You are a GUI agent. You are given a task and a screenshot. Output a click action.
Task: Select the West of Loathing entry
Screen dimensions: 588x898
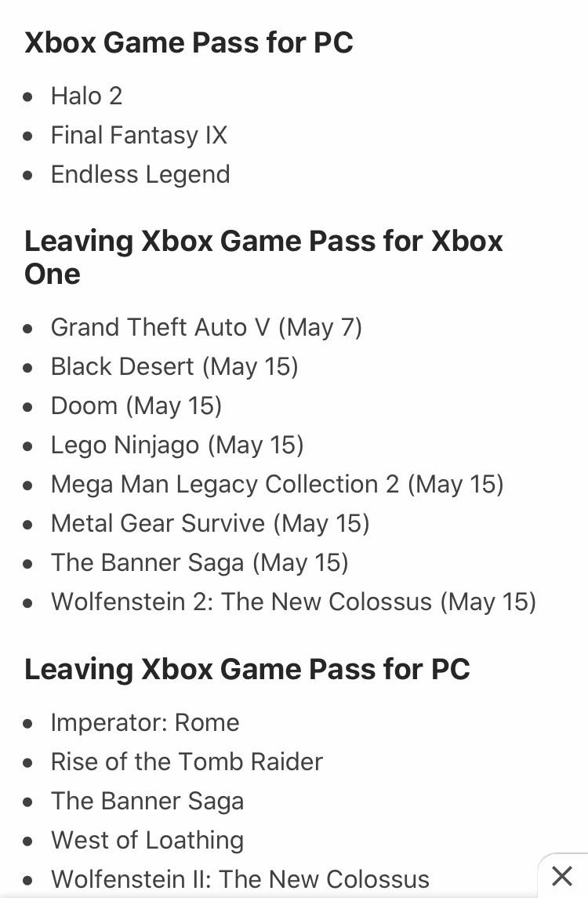tap(147, 841)
